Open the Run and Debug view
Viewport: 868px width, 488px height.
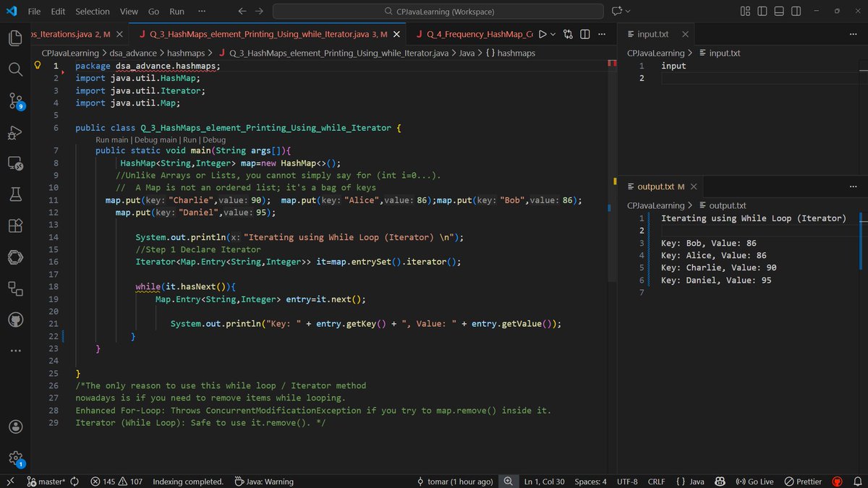[15, 132]
